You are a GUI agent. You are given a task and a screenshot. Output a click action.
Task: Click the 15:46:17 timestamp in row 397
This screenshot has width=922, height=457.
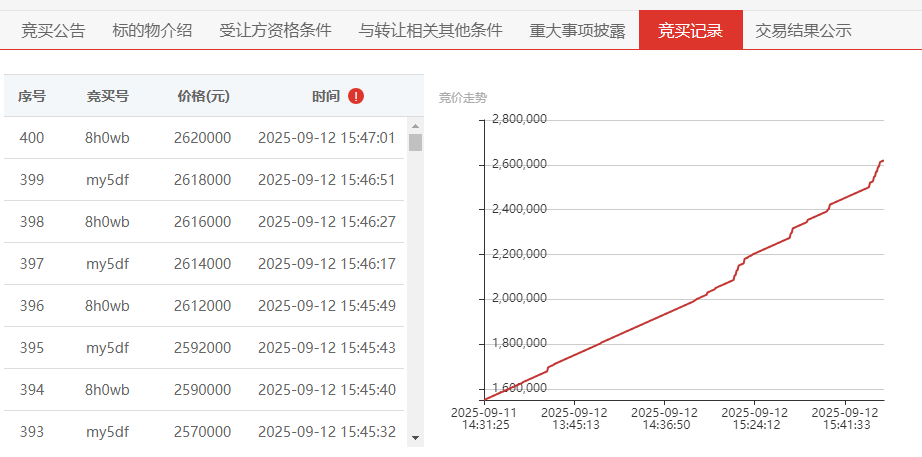pyautogui.click(x=326, y=264)
